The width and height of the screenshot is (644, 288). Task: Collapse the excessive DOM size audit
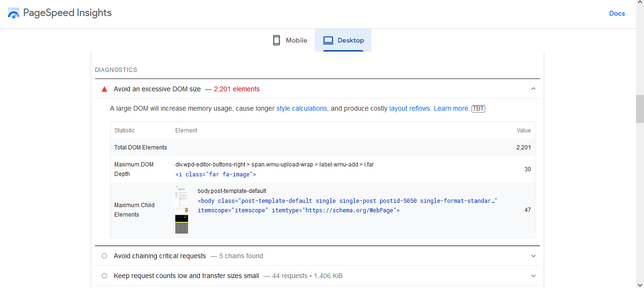[x=533, y=89]
